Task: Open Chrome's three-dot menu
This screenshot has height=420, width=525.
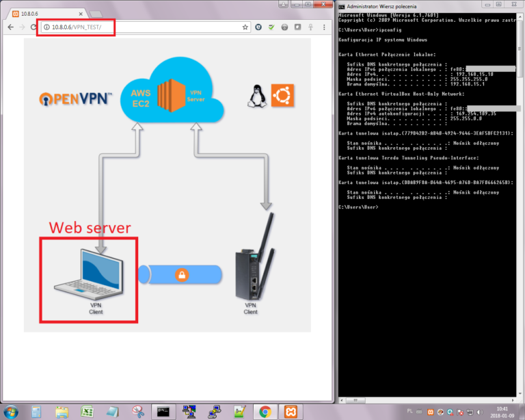Action: pos(324,27)
